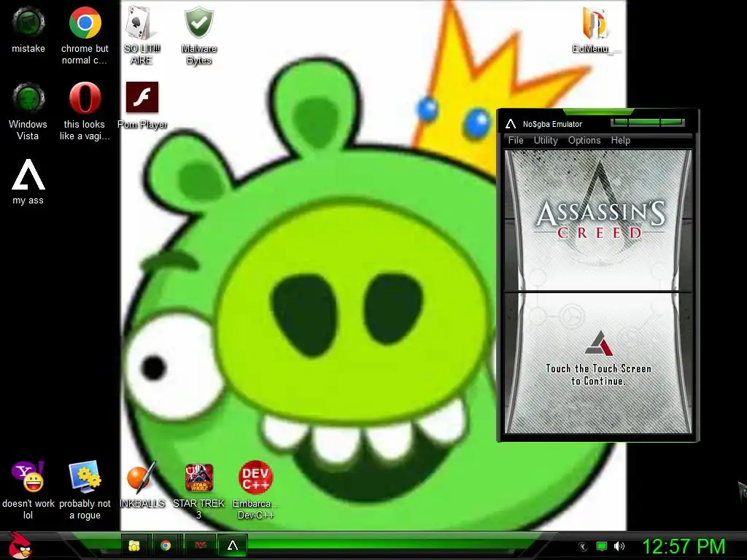
Task: Show hidden system tray icons arrow
Action: click(583, 547)
